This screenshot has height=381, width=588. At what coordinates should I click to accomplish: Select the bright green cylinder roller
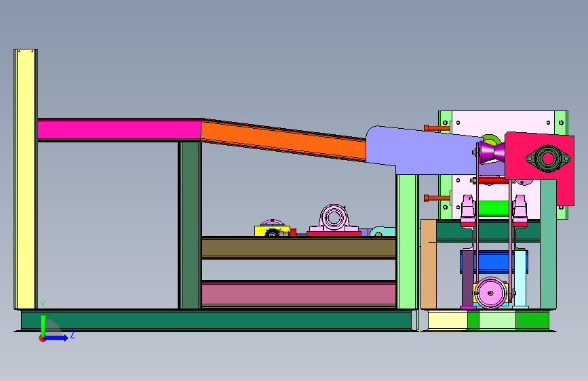[493, 209]
